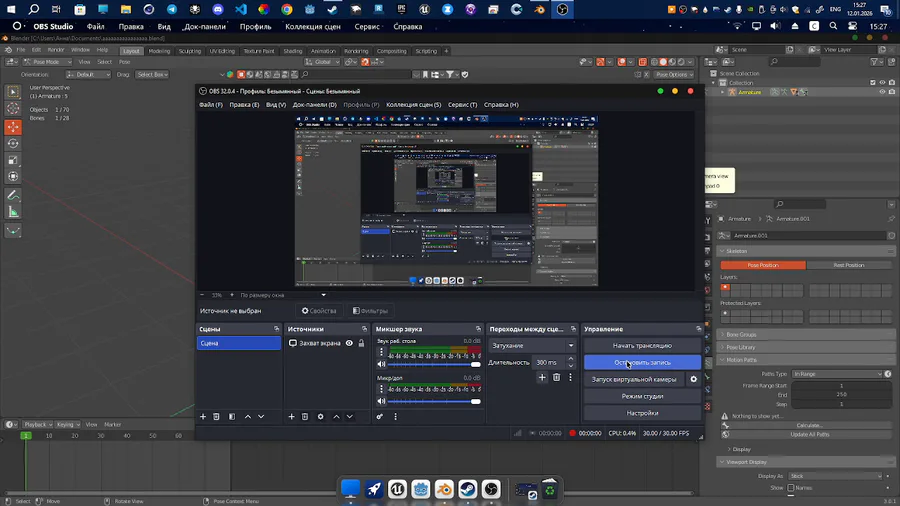
Task: Add a scene transition with plus icon
Action: pos(542,377)
